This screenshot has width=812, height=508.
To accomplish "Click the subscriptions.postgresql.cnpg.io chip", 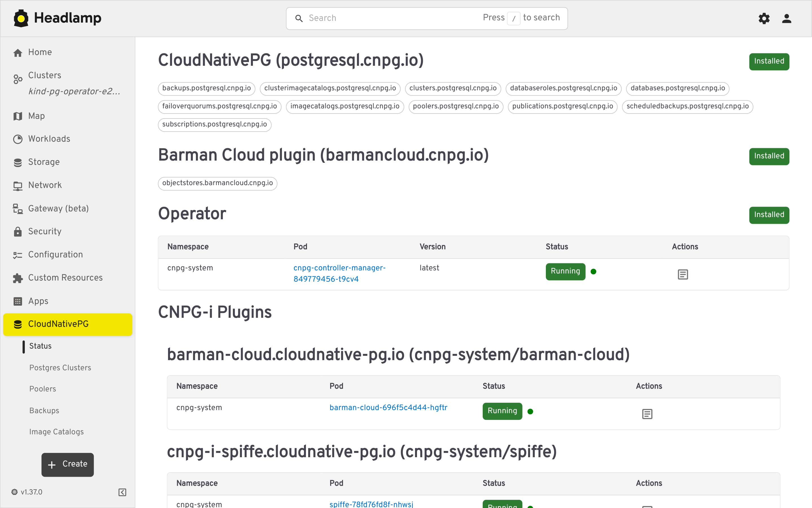I will pyautogui.click(x=215, y=125).
